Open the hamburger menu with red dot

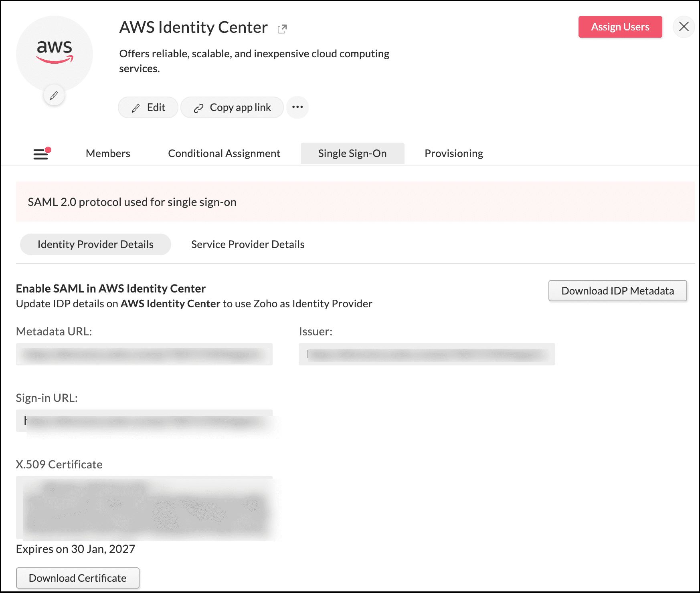click(41, 153)
